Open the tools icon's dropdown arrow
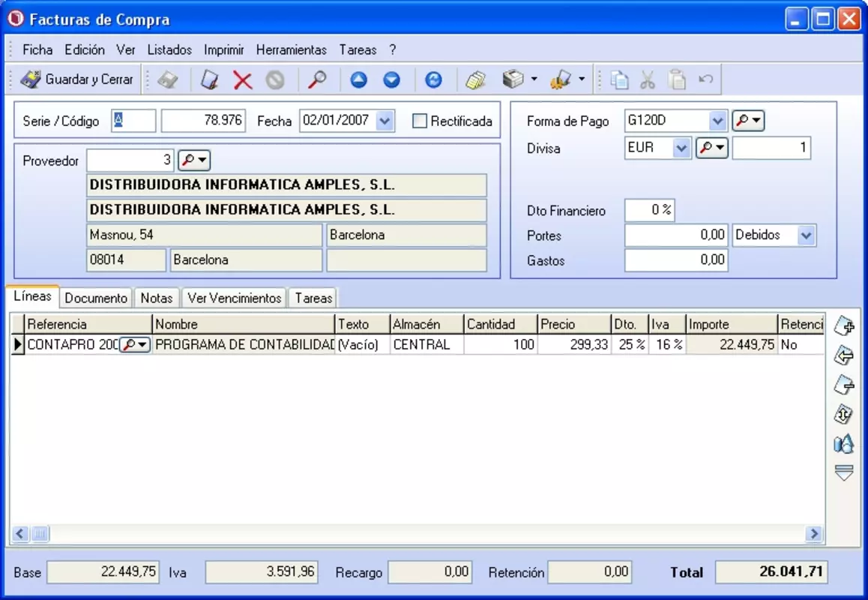The image size is (868, 600). pos(581,79)
